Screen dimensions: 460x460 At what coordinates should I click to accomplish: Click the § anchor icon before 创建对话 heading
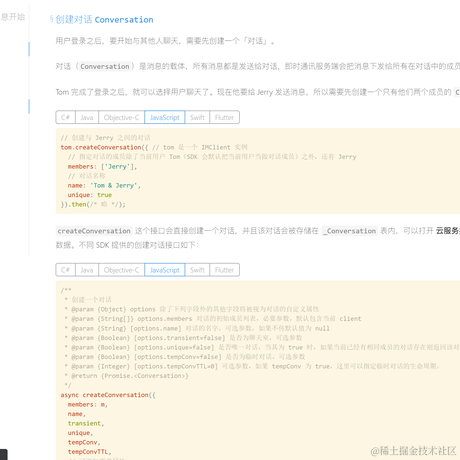point(52,19)
